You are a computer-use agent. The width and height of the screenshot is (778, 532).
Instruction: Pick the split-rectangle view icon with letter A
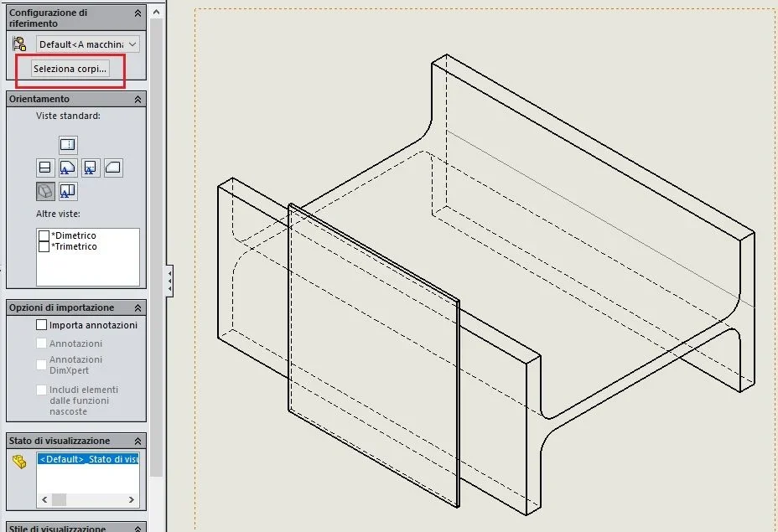68,191
